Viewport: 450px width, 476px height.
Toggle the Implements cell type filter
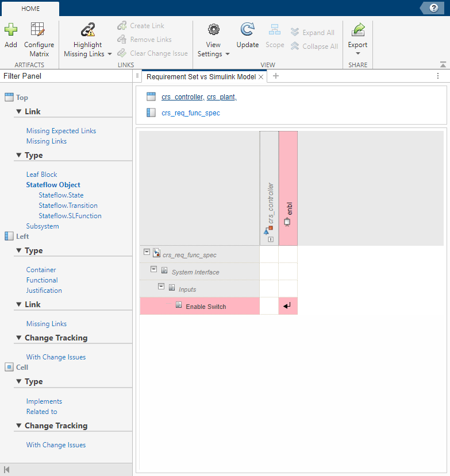point(44,401)
